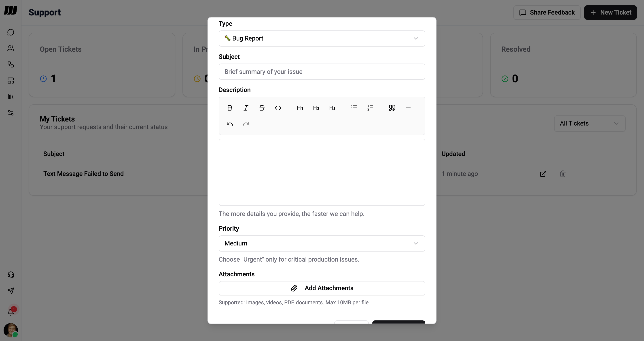644x341 pixels.
Task: Insert a bulleted list in the description
Action: pos(354,108)
